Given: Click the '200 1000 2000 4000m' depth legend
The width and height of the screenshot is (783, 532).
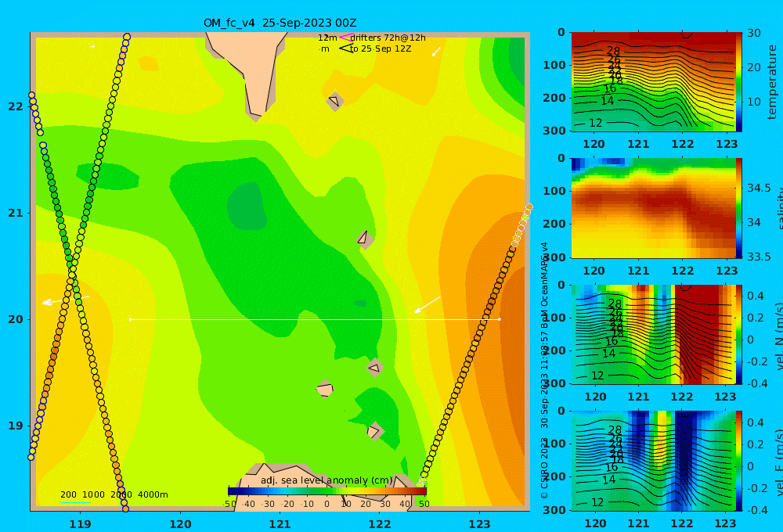Looking at the screenshot, I should pyautogui.click(x=114, y=494).
